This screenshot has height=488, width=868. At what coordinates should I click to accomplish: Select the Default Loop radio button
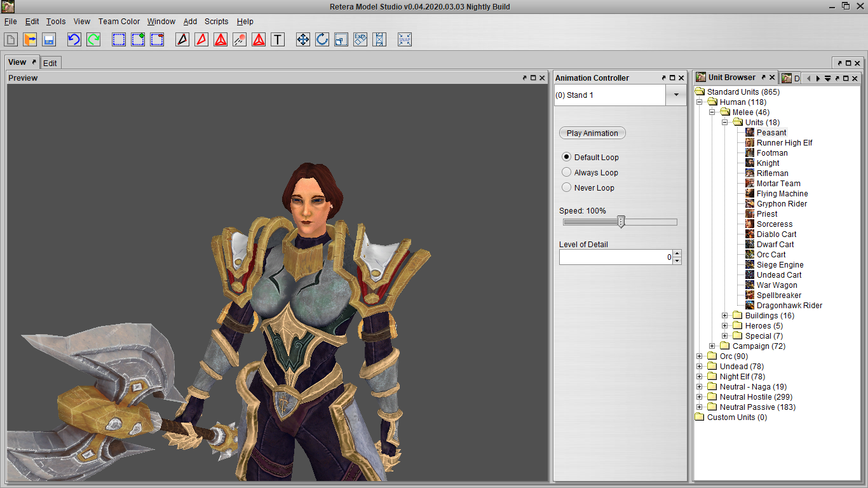566,156
